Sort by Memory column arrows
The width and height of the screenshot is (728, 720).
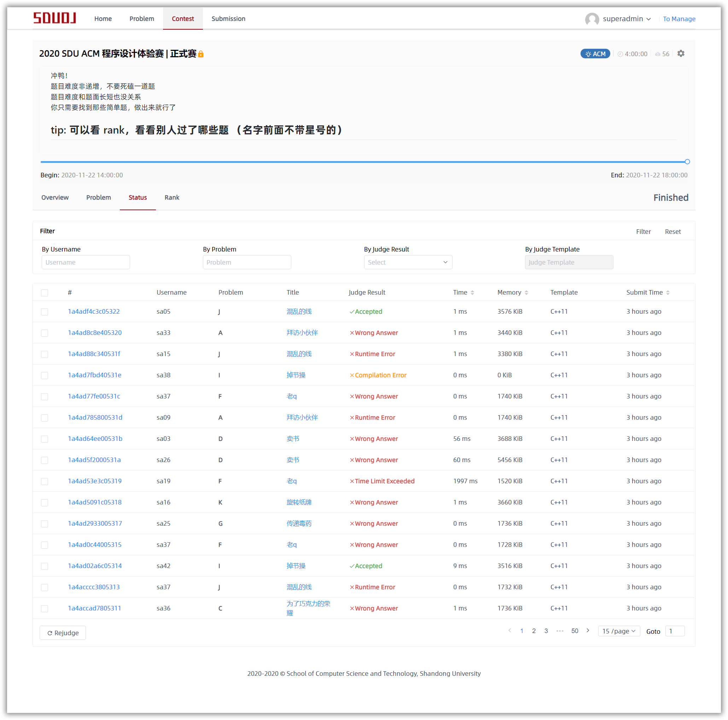point(526,293)
